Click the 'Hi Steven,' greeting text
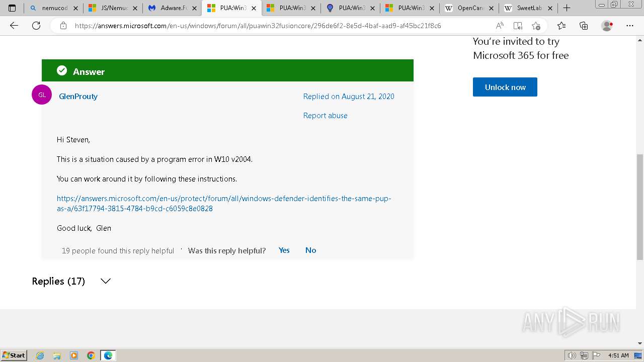Screen dimensions: 644x362 (x=73, y=140)
